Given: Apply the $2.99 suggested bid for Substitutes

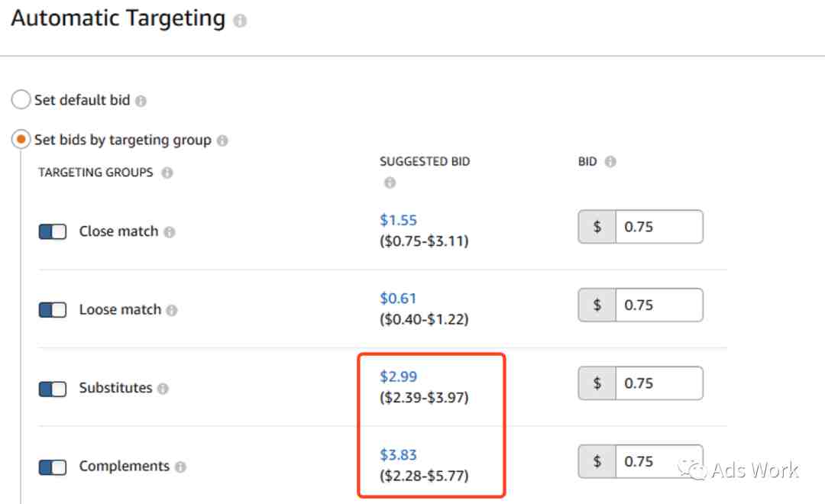Looking at the screenshot, I should pos(398,376).
